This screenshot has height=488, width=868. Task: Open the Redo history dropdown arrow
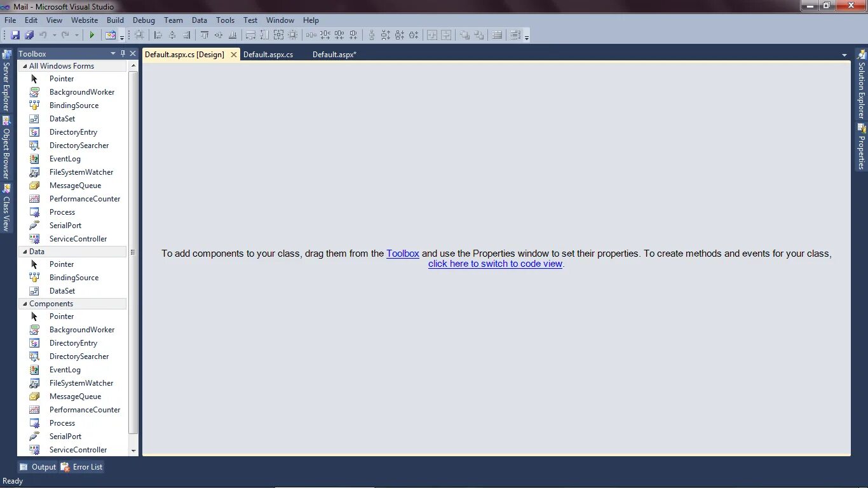click(x=76, y=35)
